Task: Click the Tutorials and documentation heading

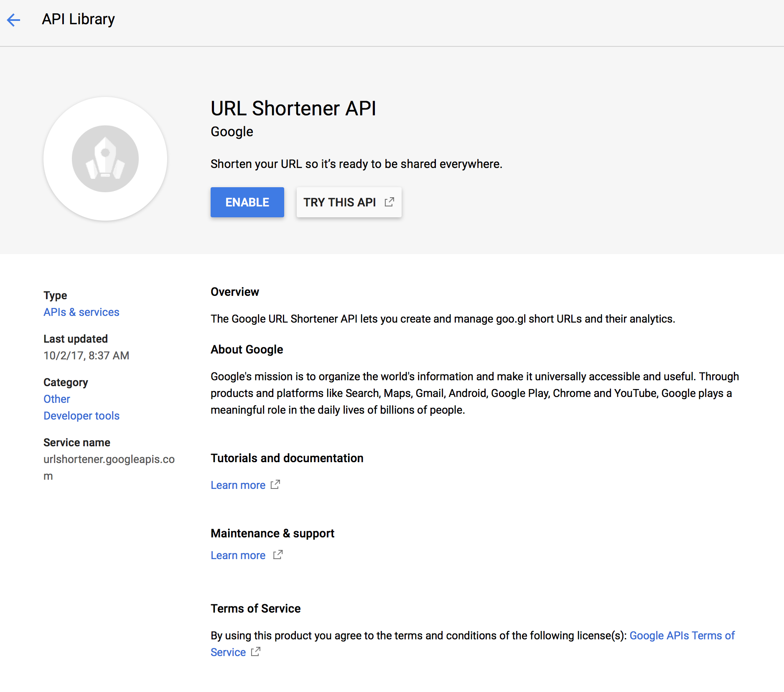Action: [x=287, y=458]
